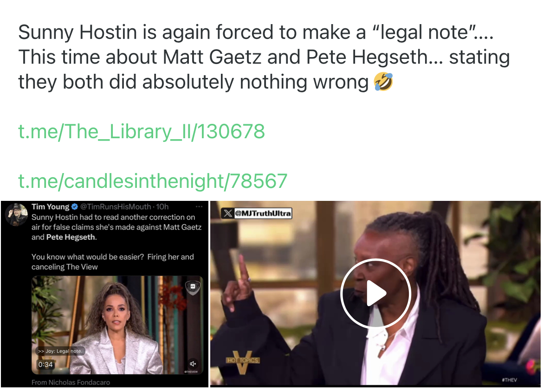Click the Tim Young display name
Viewport: 543px width, 392px height.
click(51, 207)
